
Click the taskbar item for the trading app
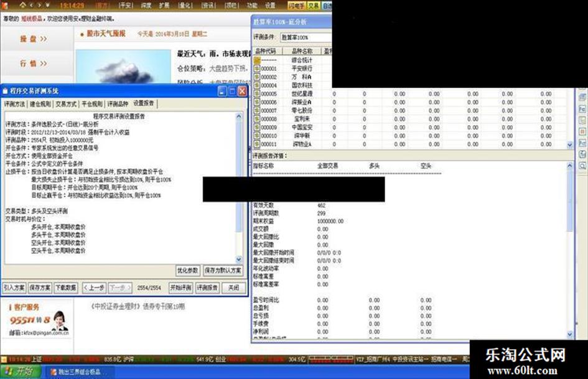[80, 372]
